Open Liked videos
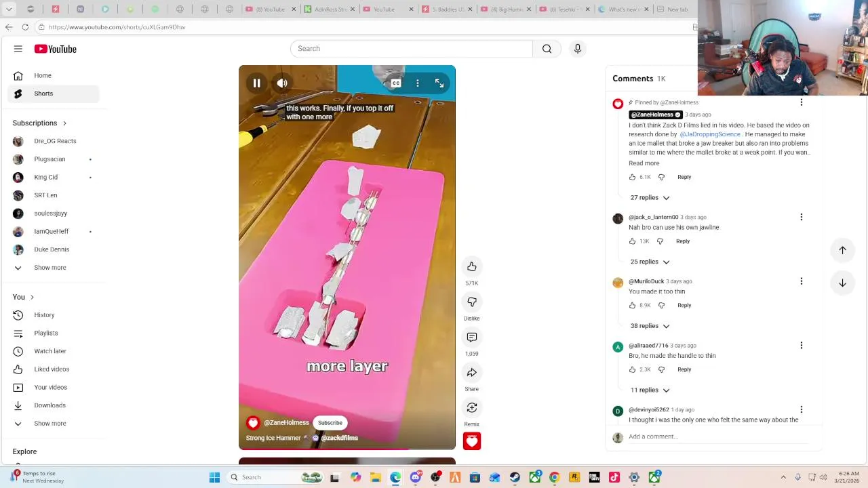Viewport: 868px width, 488px height. click(x=54, y=369)
